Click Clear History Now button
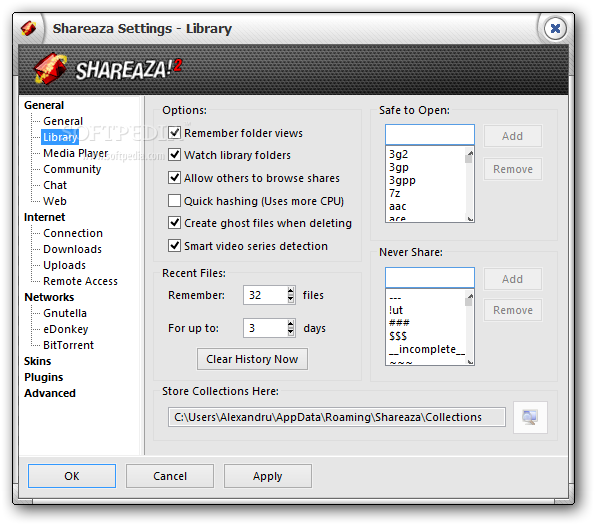595x525 pixels. 252,359
